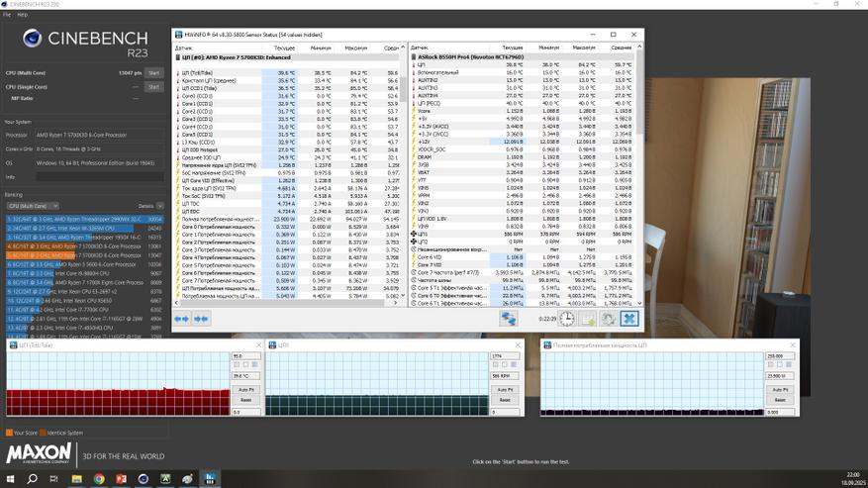Image resolution: width=868 pixels, height=488 pixels.
Task: Open HWiNFO sensor settings gear icon
Action: (608, 319)
